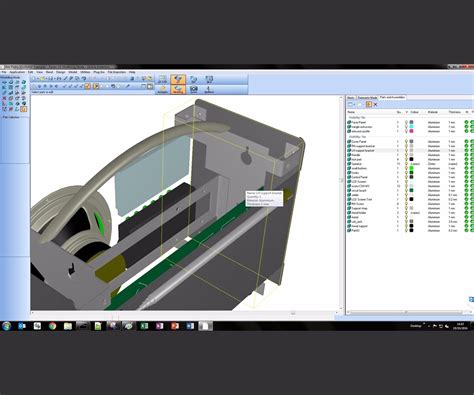Click the Colour column header

[x=414, y=112]
